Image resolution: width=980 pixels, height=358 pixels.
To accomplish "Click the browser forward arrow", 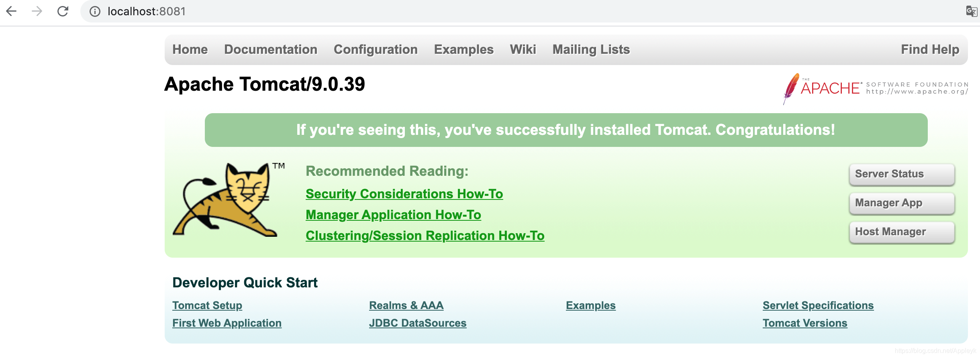I will click(37, 11).
